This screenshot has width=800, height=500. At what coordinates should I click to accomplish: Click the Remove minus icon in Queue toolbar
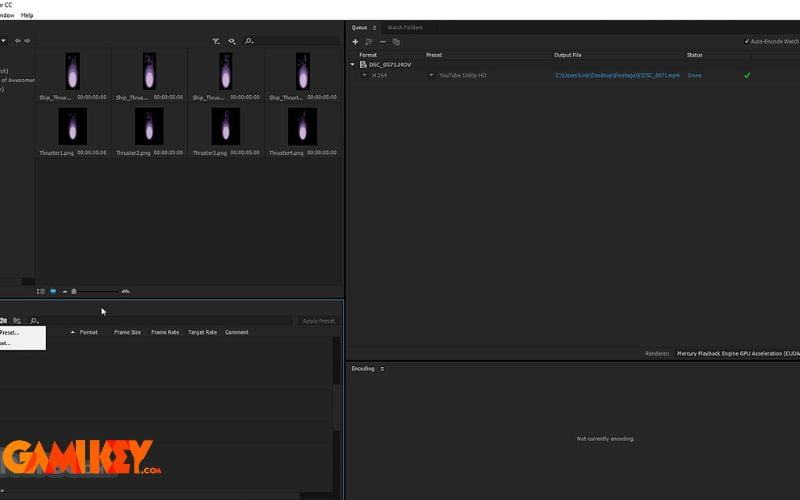[x=383, y=42]
